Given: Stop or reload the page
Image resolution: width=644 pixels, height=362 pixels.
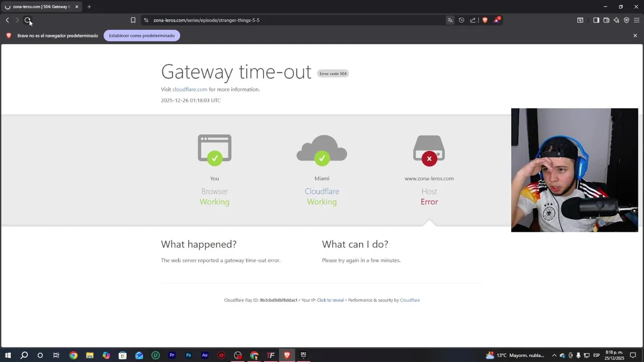Looking at the screenshot, I should pos(28,20).
